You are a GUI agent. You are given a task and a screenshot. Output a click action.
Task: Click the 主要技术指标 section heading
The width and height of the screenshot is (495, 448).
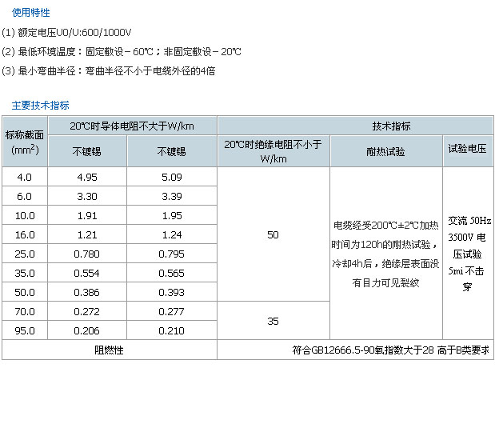coord(40,105)
